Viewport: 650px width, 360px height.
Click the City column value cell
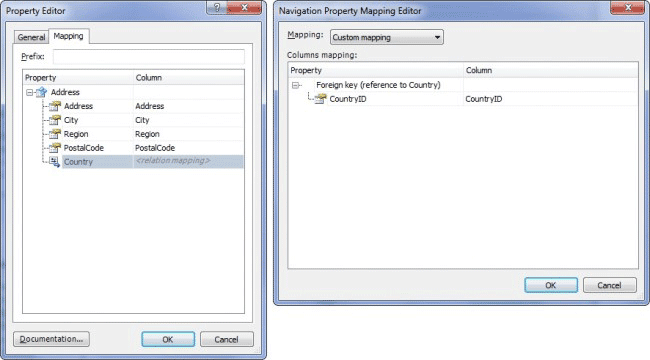(189, 120)
